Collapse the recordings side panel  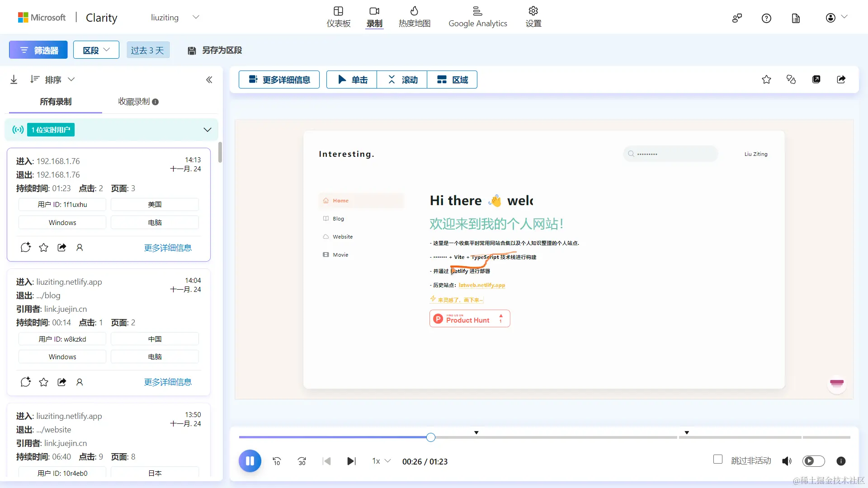pos(209,80)
